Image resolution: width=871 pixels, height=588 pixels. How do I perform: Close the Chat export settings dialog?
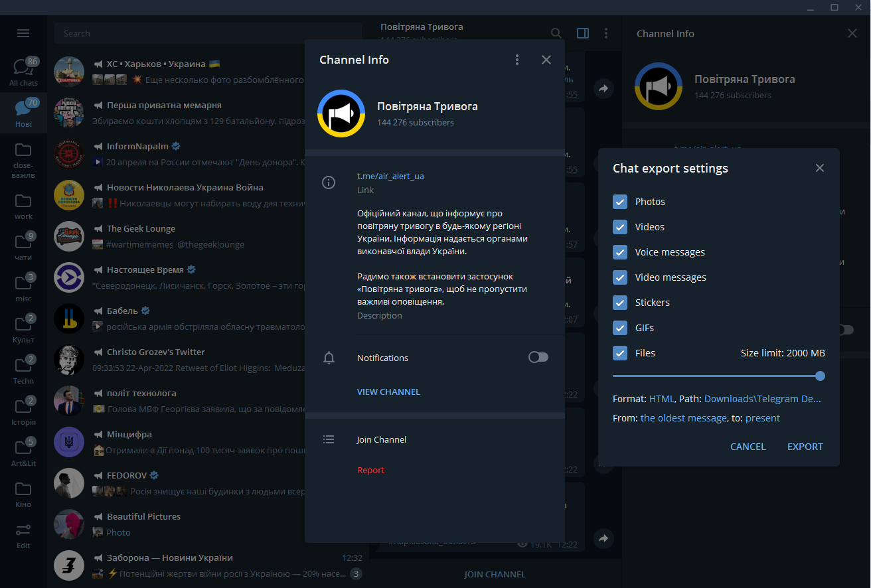(820, 168)
